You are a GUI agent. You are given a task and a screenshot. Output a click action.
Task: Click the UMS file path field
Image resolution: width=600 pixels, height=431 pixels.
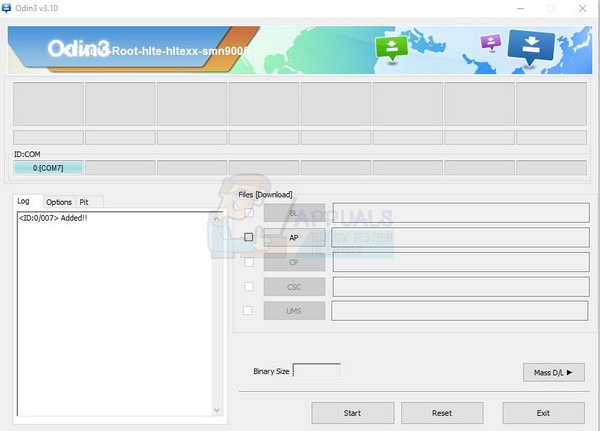pos(460,310)
